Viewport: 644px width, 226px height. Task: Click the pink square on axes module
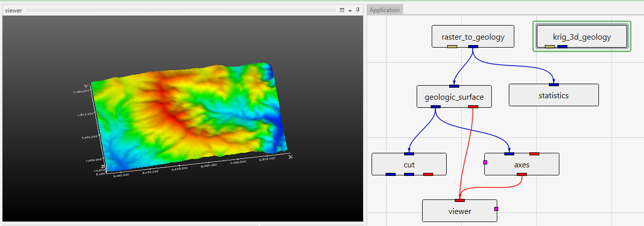(485, 162)
